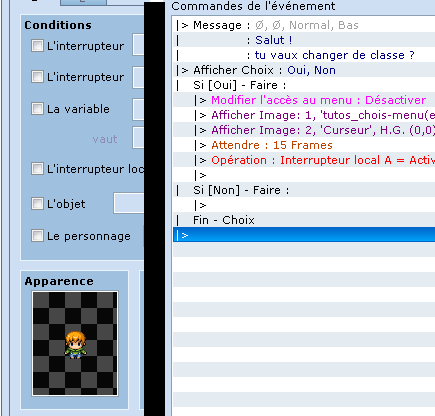Check the La variable condition checkbox
Screen dimensions: 435x416
[37, 108]
